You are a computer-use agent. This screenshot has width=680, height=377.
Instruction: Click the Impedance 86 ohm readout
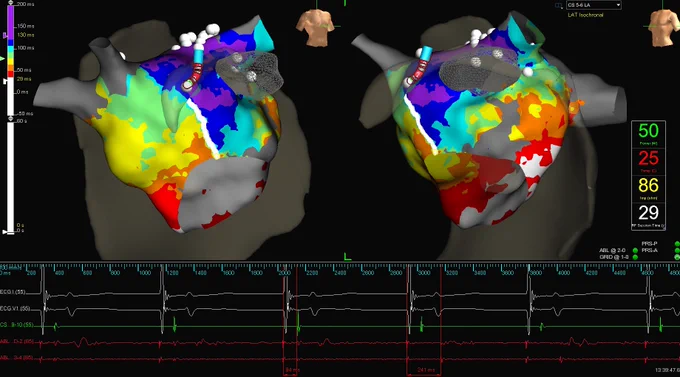point(648,188)
